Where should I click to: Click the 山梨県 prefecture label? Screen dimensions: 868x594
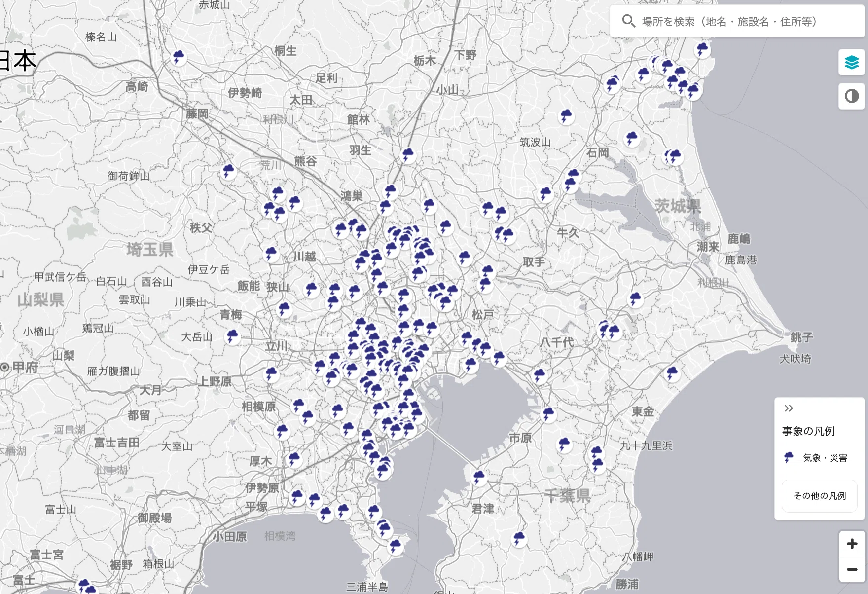40,299
